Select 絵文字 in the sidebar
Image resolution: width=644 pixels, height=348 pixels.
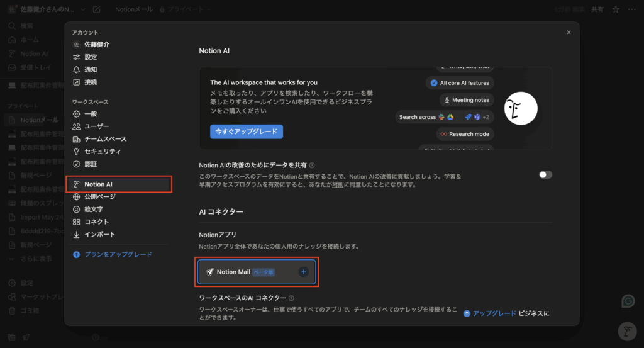click(94, 209)
